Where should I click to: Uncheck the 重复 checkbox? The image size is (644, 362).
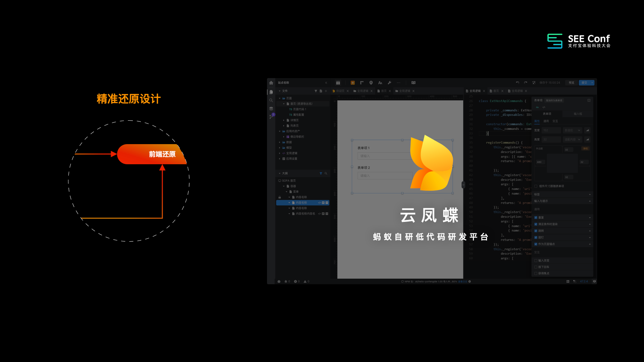pyautogui.click(x=536, y=218)
